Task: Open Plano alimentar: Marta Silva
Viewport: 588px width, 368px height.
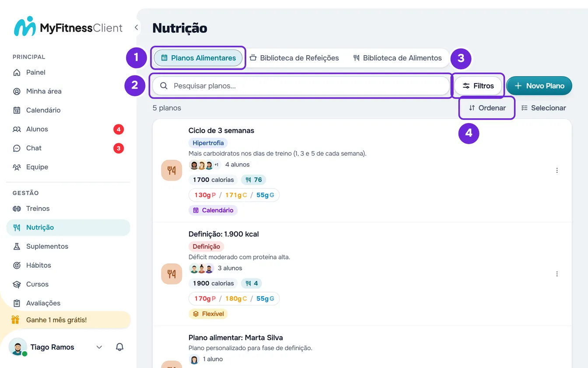Action: point(236,338)
